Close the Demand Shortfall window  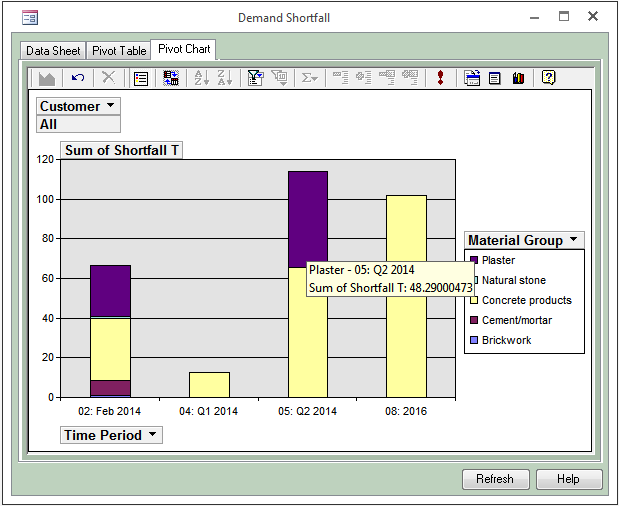click(x=593, y=16)
